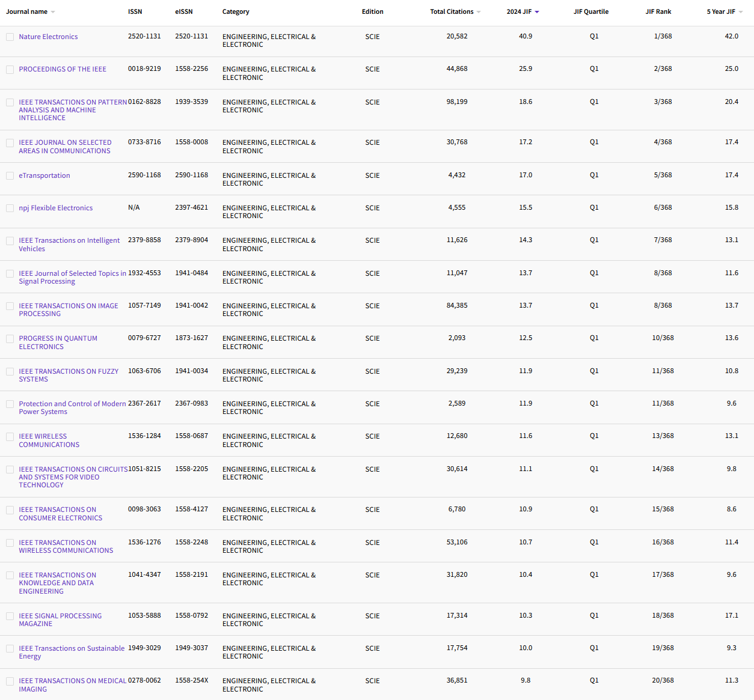Viewport: 754px width, 700px height.
Task: Click the JIF Quartile column header
Action: (591, 11)
